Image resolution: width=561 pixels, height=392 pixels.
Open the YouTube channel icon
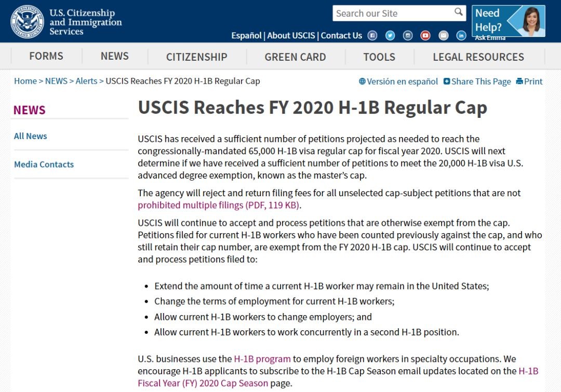point(425,35)
